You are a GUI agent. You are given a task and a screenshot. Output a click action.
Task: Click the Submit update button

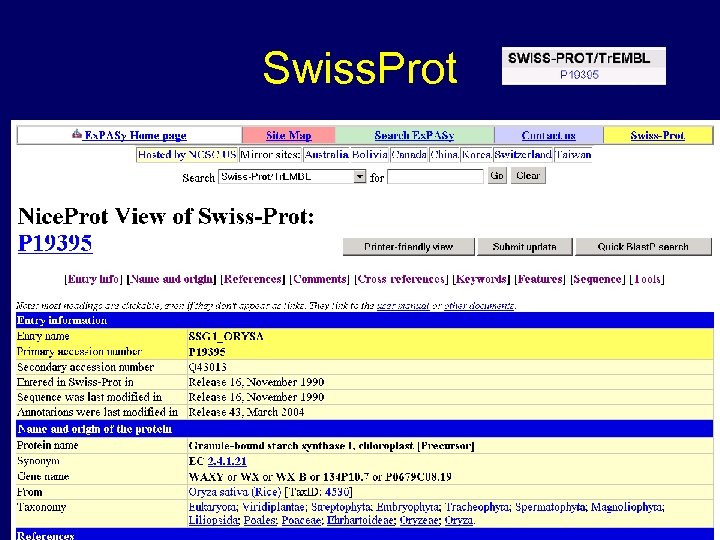[524, 247]
